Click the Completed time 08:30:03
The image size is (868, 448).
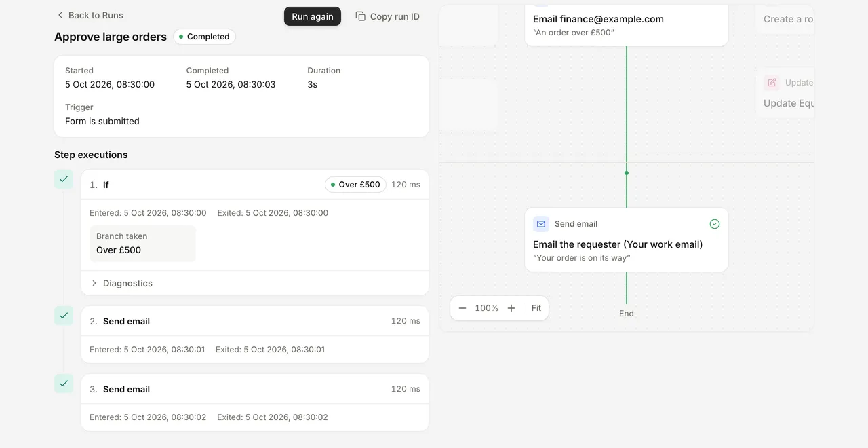click(231, 85)
